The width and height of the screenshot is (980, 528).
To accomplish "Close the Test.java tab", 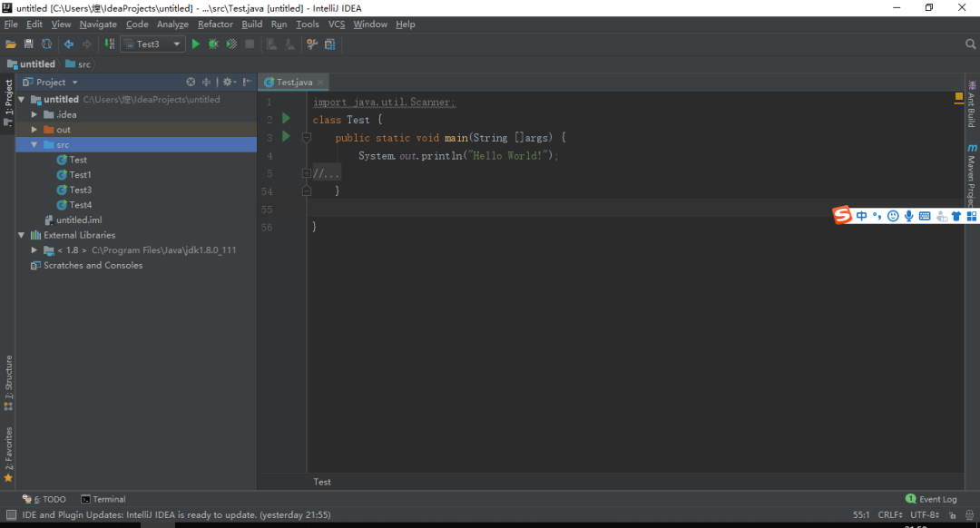I will tap(320, 82).
